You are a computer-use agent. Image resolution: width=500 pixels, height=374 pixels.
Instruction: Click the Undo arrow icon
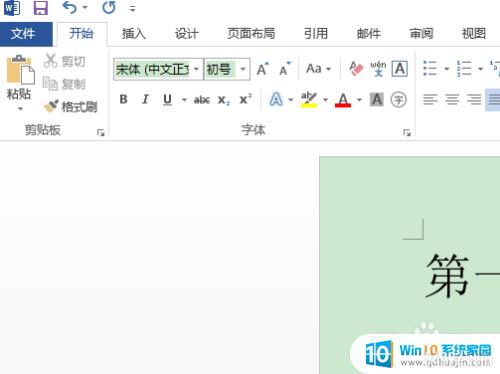(70, 7)
